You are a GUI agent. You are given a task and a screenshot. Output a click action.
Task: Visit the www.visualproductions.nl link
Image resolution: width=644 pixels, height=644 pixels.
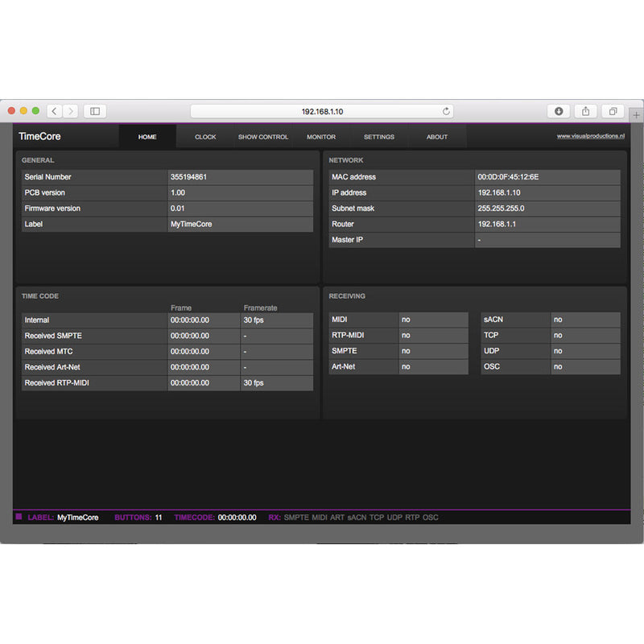(x=591, y=136)
